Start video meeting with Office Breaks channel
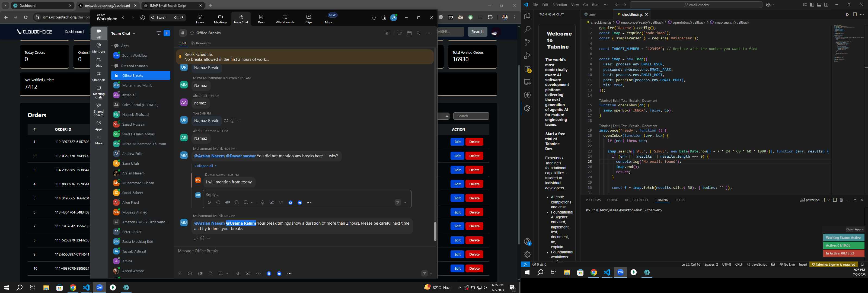The width and height of the screenshot is (868, 293). [400, 33]
